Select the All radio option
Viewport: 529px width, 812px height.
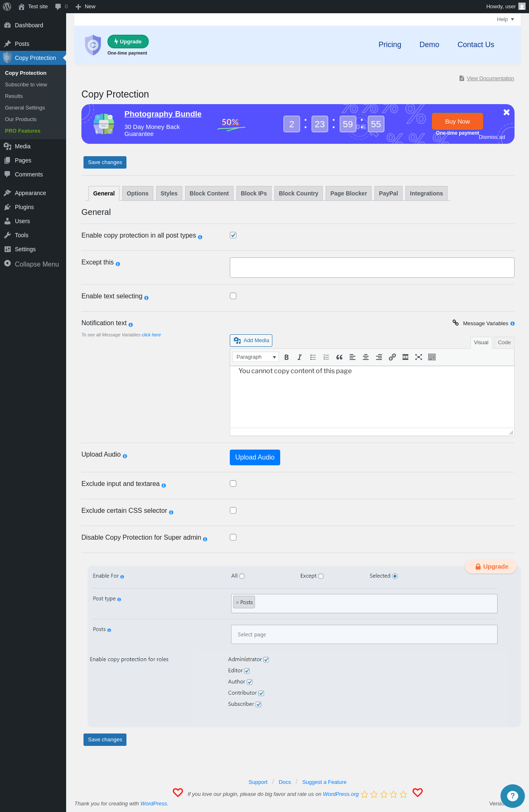pyautogui.click(x=242, y=576)
